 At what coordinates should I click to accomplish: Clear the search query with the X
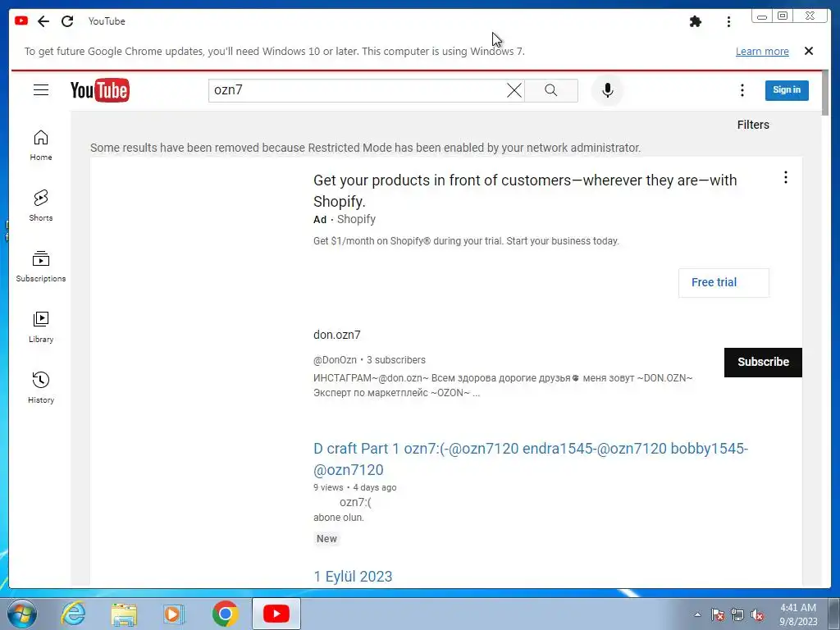point(514,90)
